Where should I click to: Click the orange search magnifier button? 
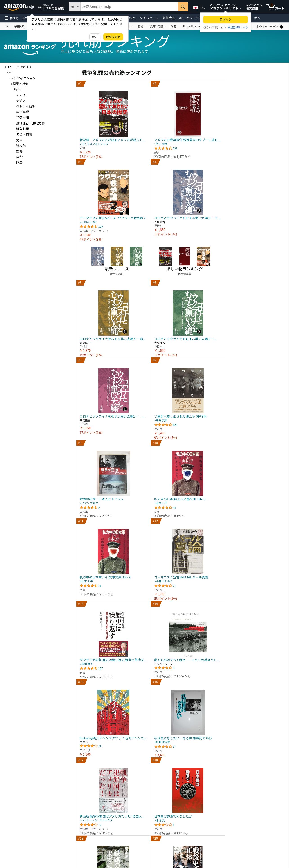(x=183, y=7)
